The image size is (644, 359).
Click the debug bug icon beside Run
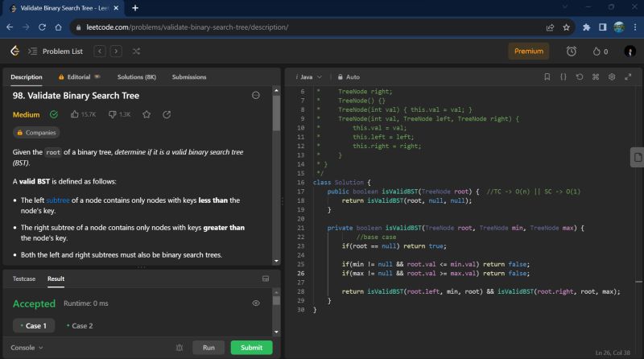tap(180, 348)
